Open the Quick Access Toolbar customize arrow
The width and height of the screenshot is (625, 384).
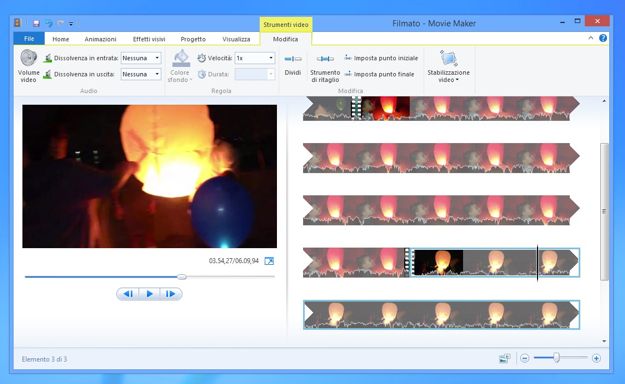(x=71, y=24)
